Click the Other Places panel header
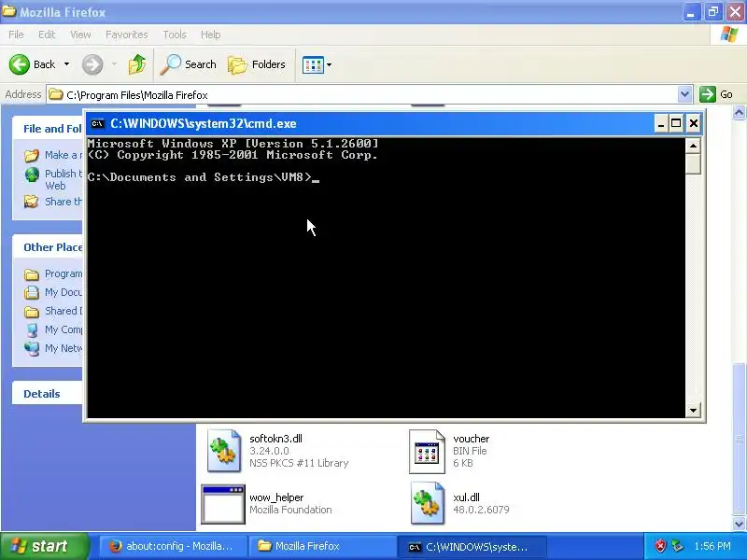747x560 pixels. [x=48, y=247]
